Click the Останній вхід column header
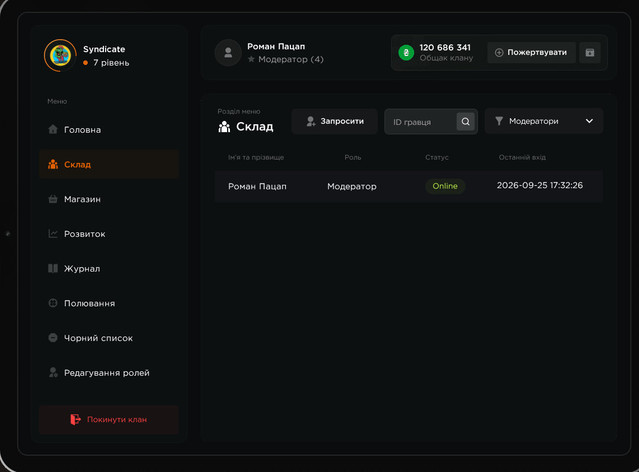 click(x=522, y=157)
